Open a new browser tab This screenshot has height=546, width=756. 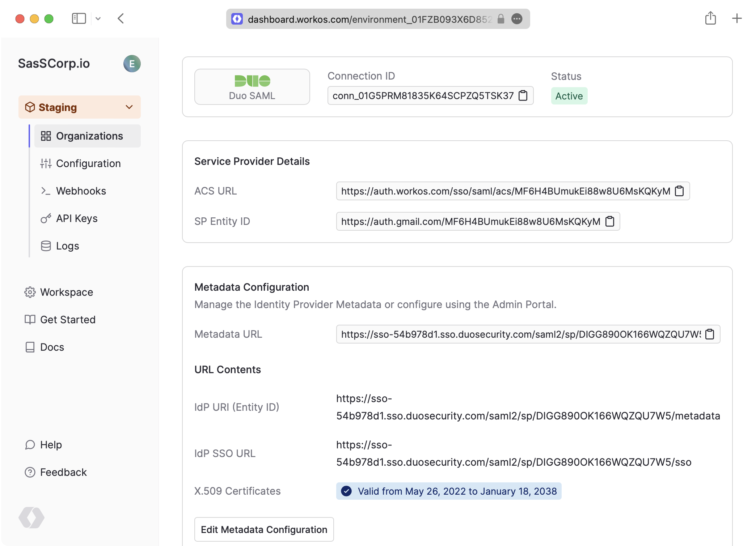[736, 18]
